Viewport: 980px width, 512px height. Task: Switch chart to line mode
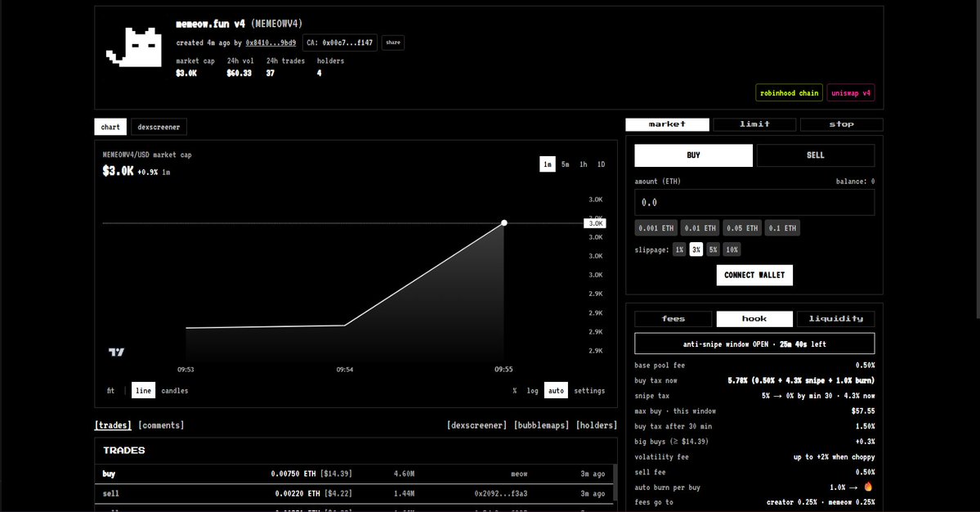pos(143,391)
